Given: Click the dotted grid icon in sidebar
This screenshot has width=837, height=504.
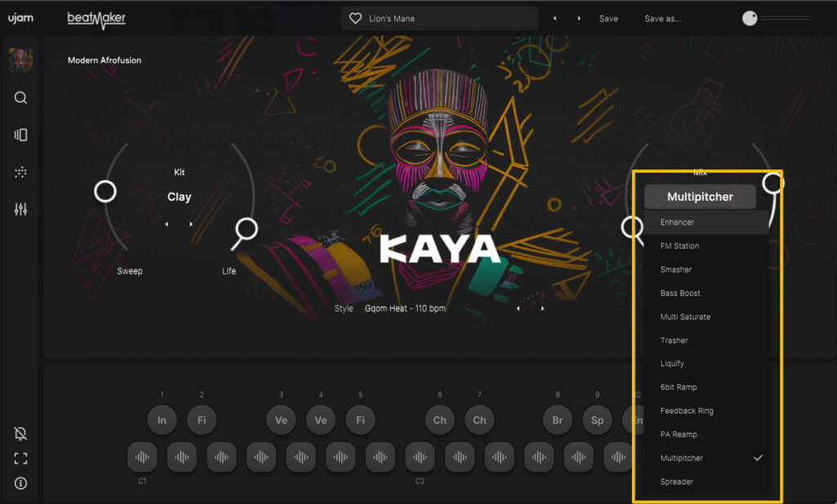Looking at the screenshot, I should coord(21,172).
